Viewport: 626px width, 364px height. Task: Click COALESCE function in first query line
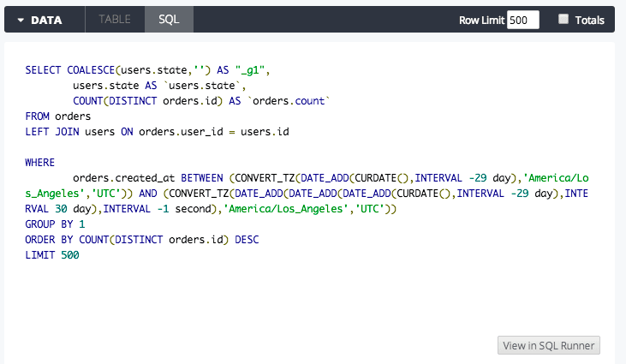[94, 69]
